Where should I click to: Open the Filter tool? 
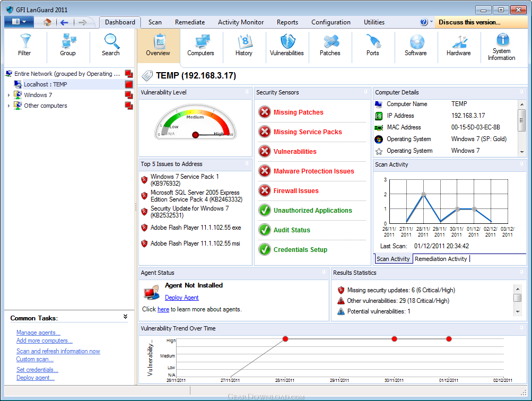25,45
